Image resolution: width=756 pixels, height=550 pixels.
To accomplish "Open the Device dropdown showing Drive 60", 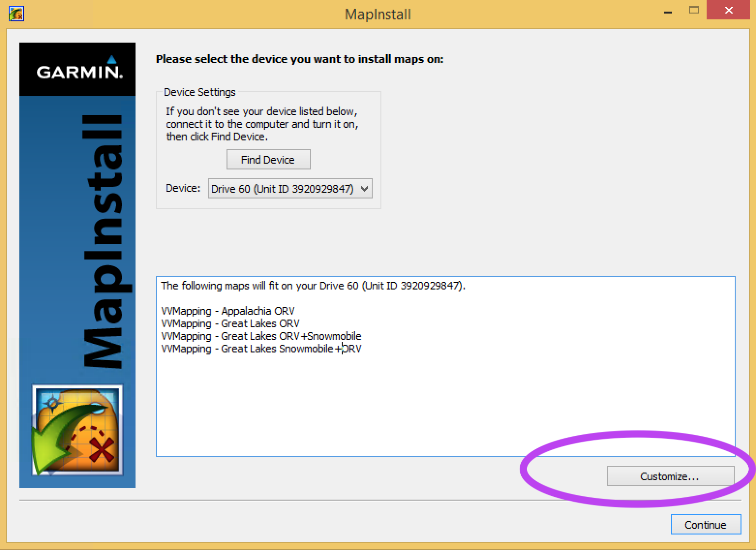I will [290, 189].
